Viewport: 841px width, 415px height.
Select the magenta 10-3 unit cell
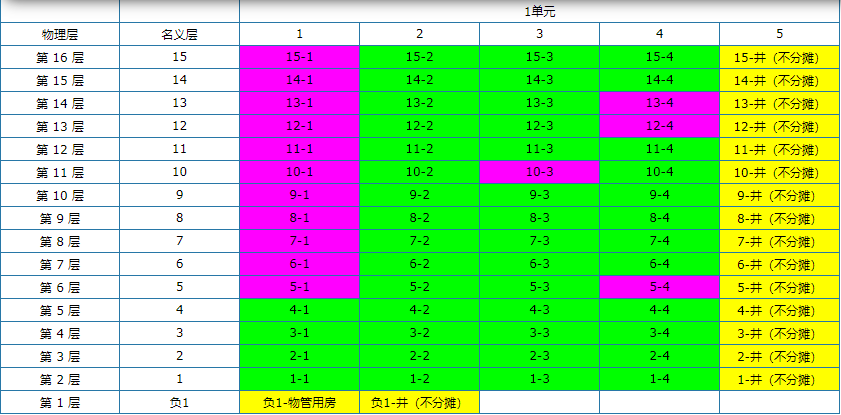pos(539,172)
